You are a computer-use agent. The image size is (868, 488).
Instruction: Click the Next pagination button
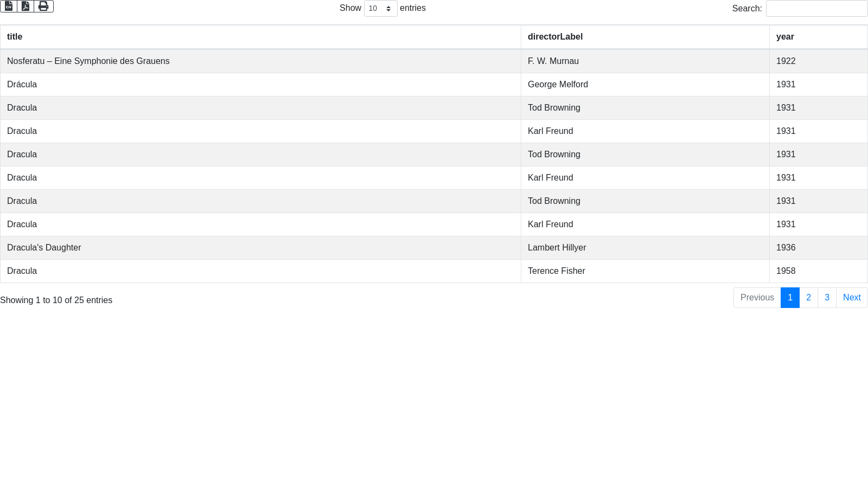pyautogui.click(x=851, y=298)
